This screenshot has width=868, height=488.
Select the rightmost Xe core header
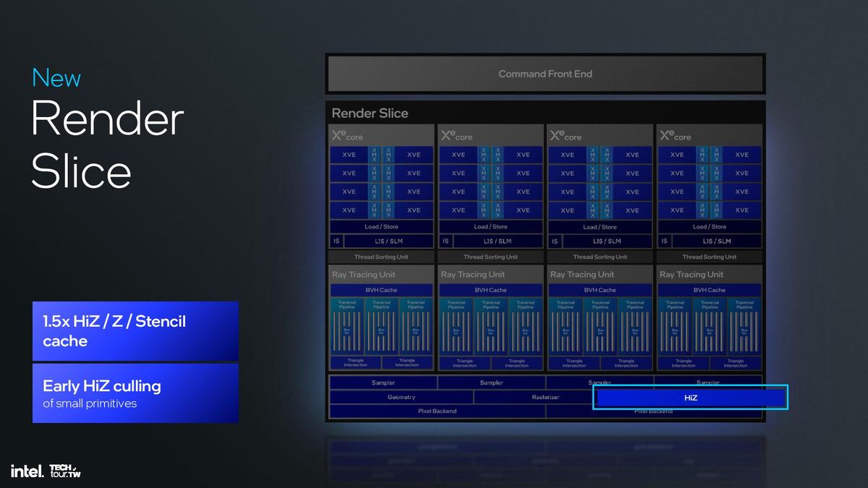coord(709,135)
